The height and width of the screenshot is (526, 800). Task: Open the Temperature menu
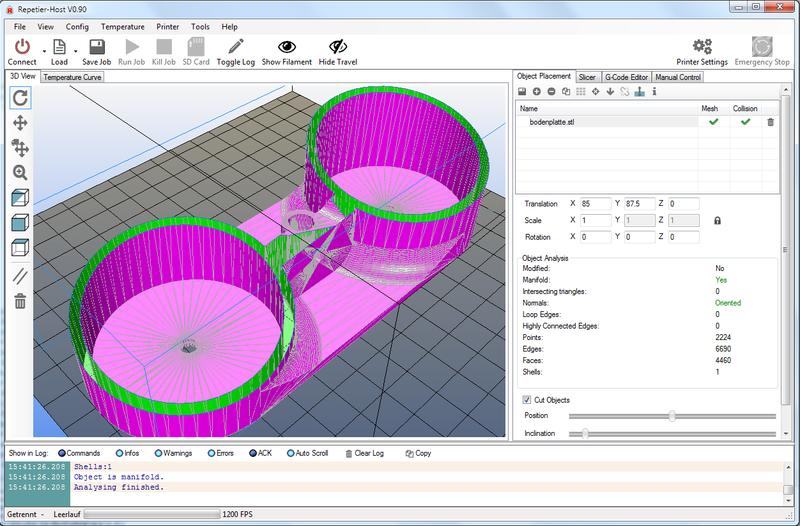point(122,26)
